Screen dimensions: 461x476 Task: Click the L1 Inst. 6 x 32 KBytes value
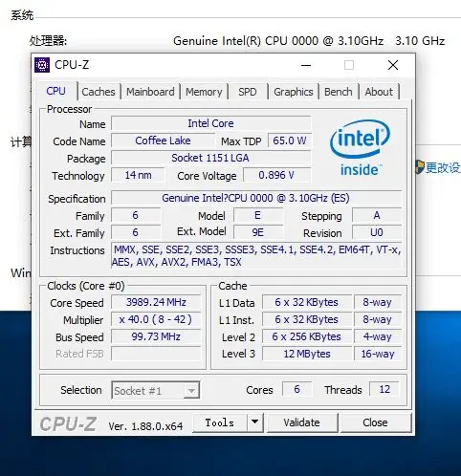[307, 319]
